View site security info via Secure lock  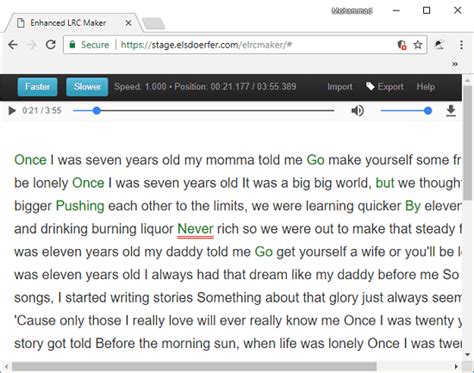click(89, 45)
